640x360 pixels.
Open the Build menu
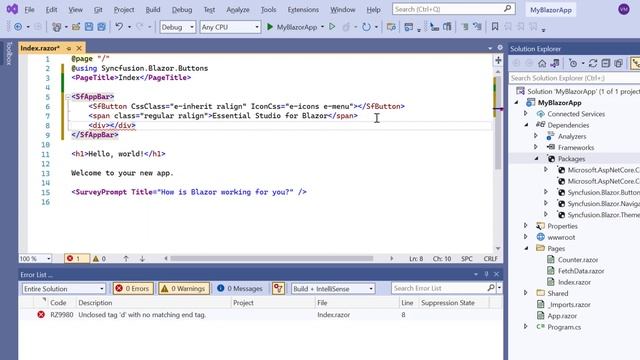[153, 9]
